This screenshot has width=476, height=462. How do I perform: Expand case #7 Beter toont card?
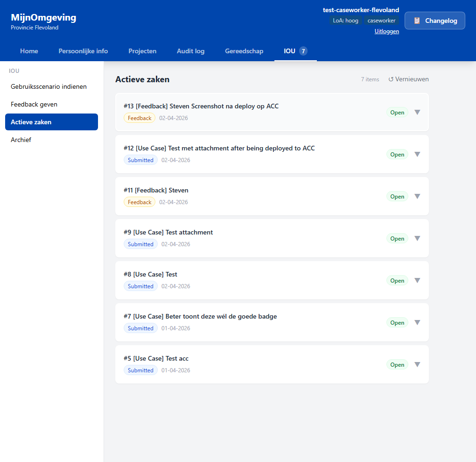click(x=417, y=322)
